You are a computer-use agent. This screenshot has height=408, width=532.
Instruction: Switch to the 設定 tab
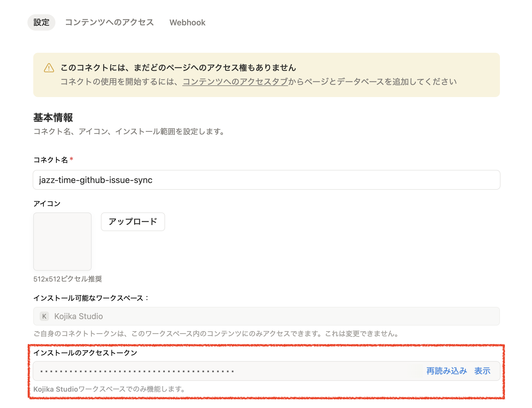[x=41, y=22]
